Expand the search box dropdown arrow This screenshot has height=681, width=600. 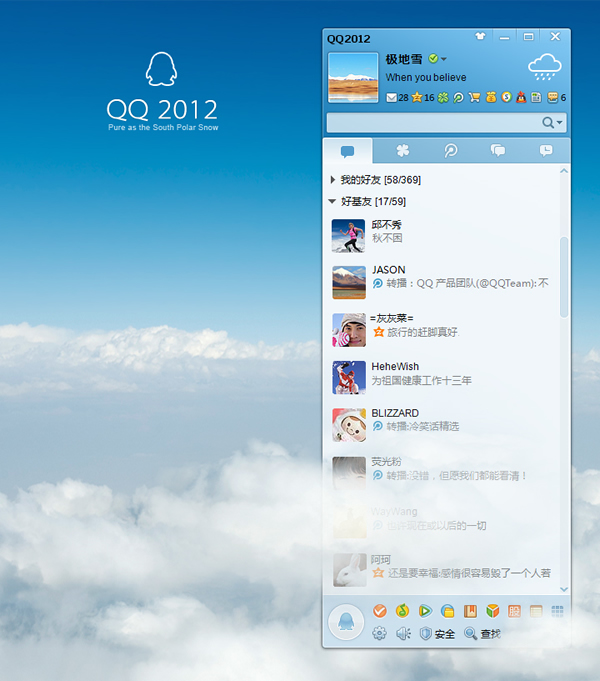point(560,122)
